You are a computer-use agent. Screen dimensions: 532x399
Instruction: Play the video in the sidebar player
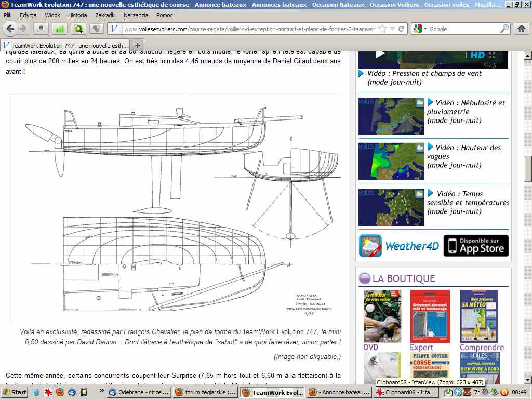(x=380, y=54)
